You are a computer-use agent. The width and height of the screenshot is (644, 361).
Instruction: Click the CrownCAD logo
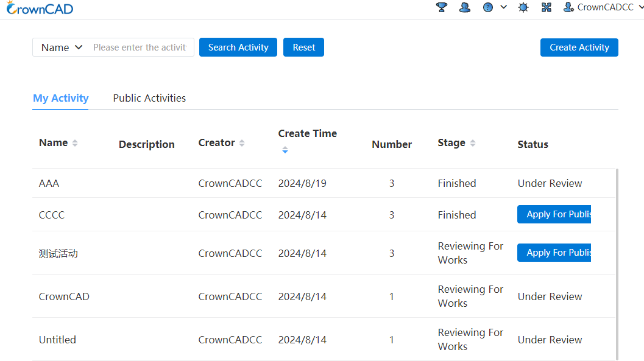[40, 8]
